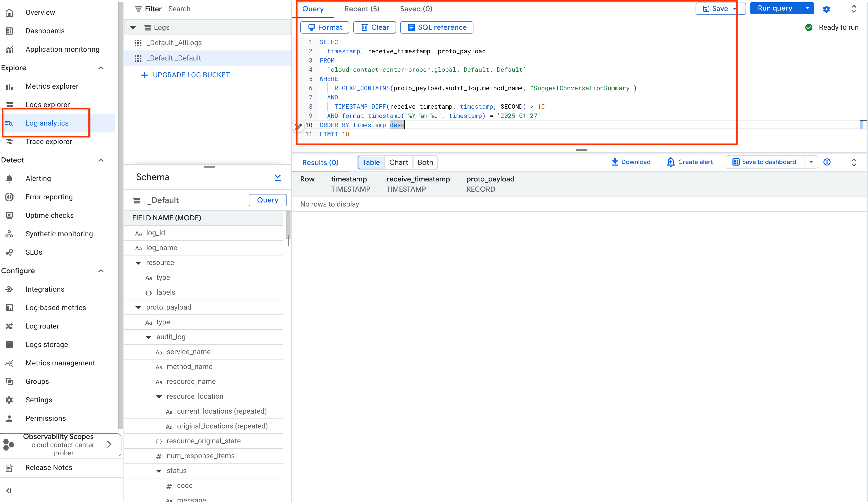868x502 pixels.
Task: Click the Error reporting sidebar icon
Action: 9,197
